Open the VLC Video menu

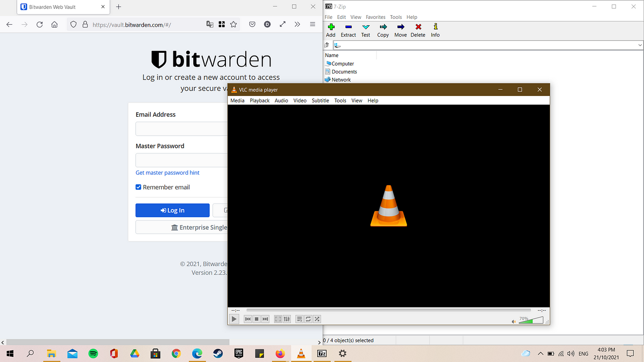[x=300, y=101]
